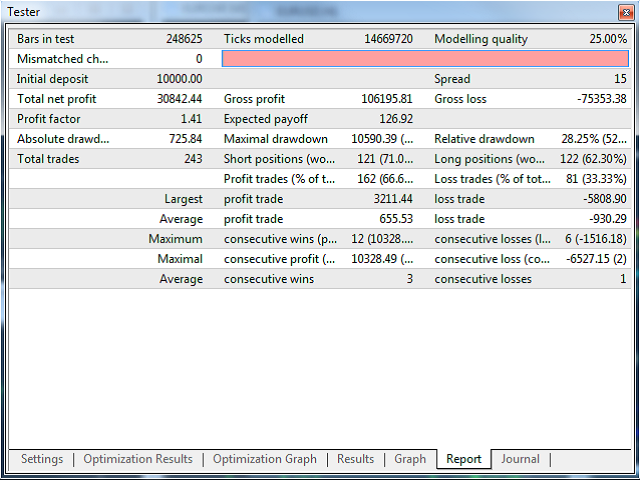Open the Journal tab

point(520,459)
